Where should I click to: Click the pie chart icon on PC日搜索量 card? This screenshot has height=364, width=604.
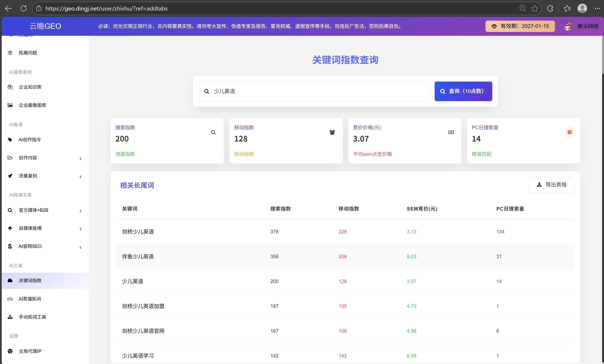click(570, 132)
